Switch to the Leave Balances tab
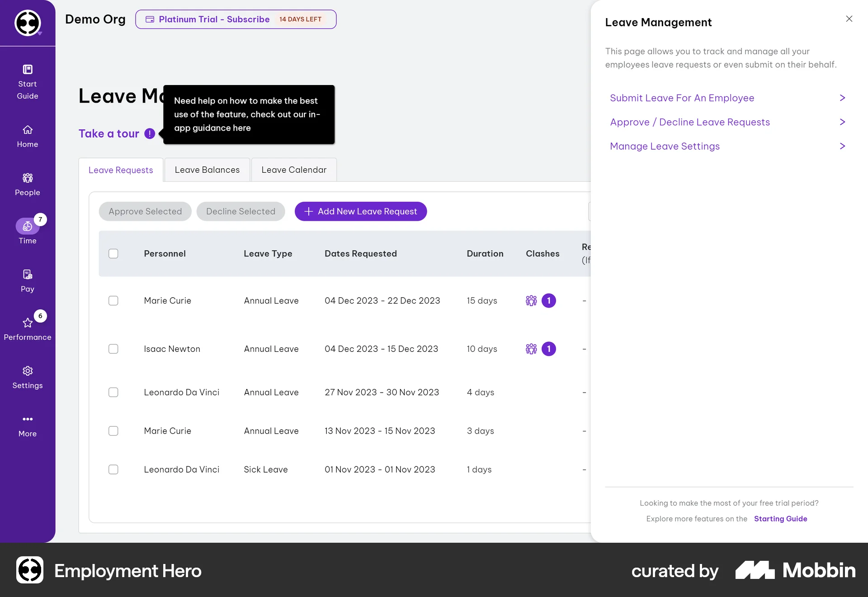The image size is (868, 597). 207,170
